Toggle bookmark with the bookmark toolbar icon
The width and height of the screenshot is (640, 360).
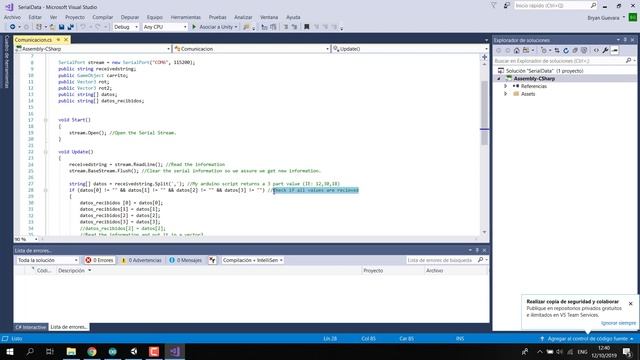307,27
